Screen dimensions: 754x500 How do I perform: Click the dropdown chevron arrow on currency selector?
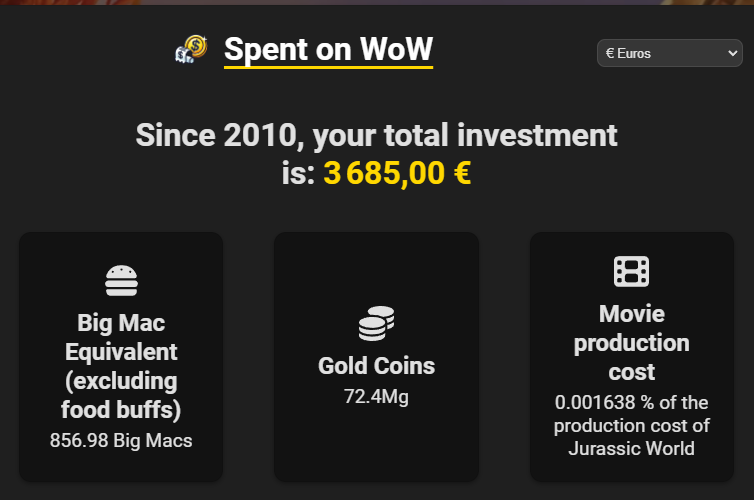pos(732,53)
